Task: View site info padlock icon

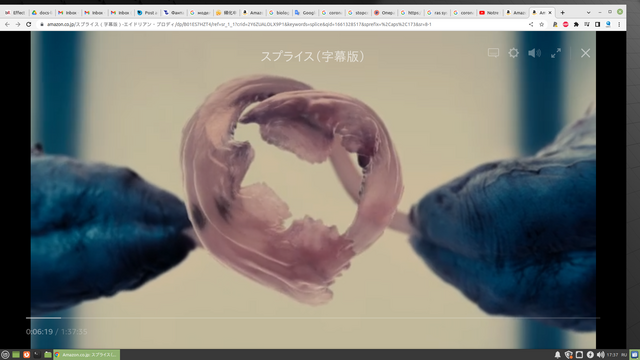Action: [x=42, y=24]
